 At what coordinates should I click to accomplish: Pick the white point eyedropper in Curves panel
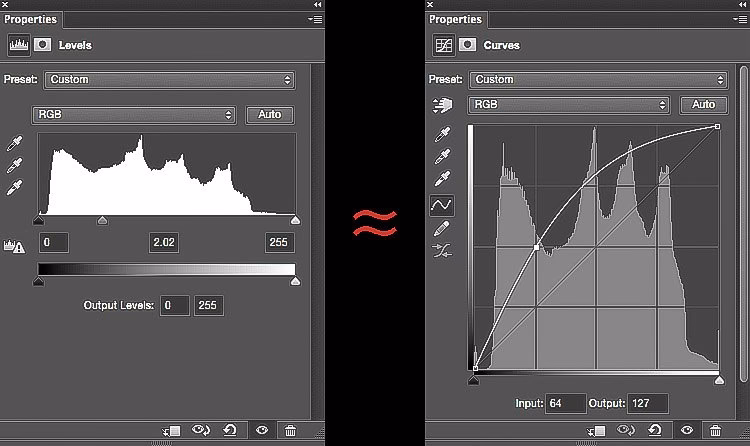point(442,178)
